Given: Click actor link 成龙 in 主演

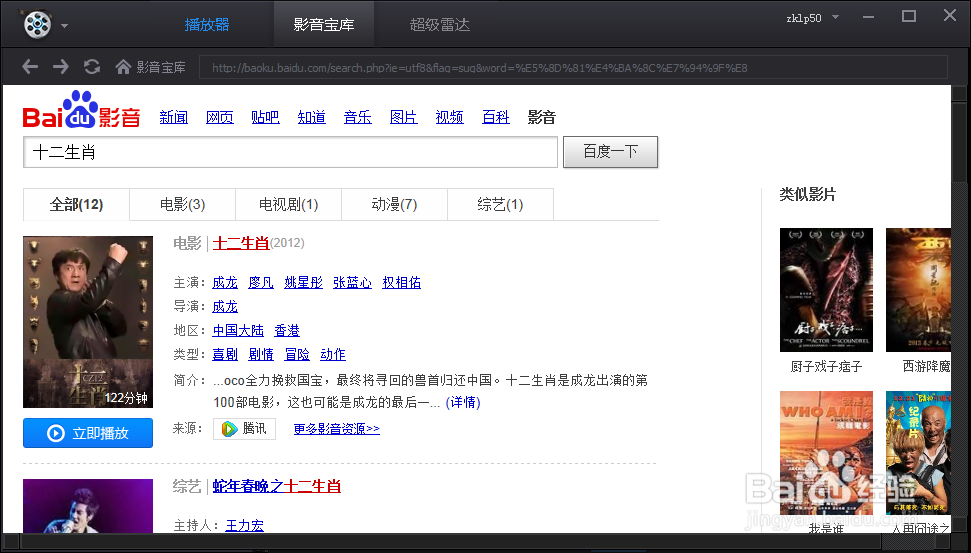Looking at the screenshot, I should point(225,282).
